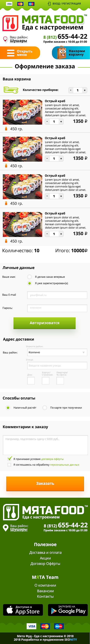
Task: Change the footer district Шушары
Action: click(x=19, y=530)
